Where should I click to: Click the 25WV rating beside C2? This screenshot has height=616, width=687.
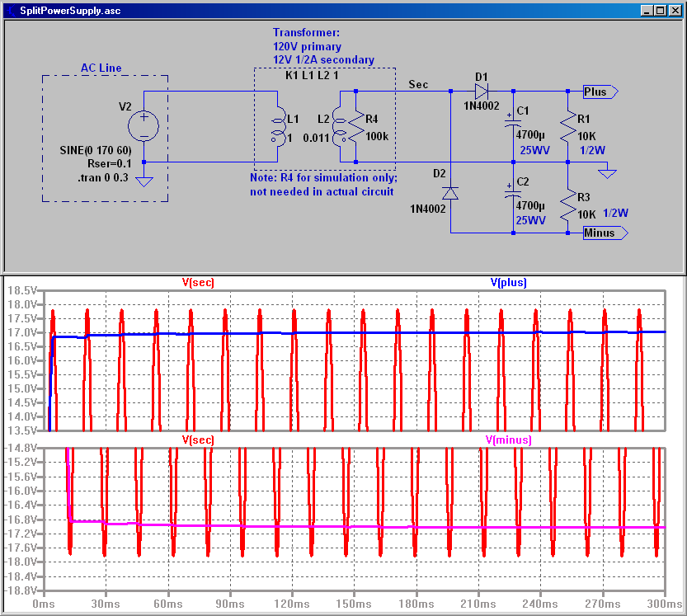530,220
